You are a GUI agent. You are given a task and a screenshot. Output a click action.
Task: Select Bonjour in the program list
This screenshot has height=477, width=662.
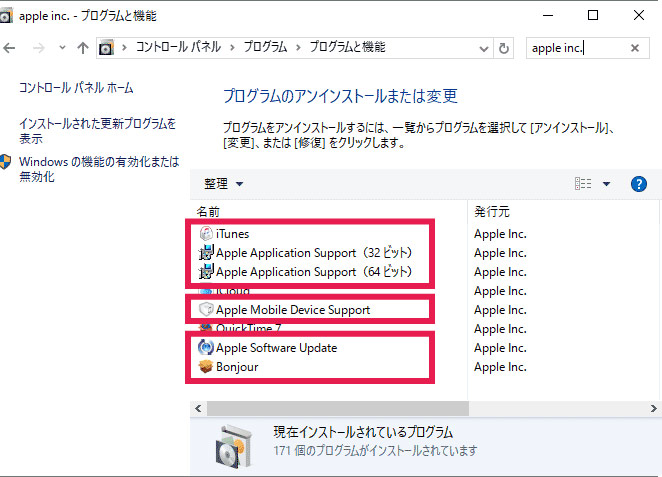pos(237,366)
